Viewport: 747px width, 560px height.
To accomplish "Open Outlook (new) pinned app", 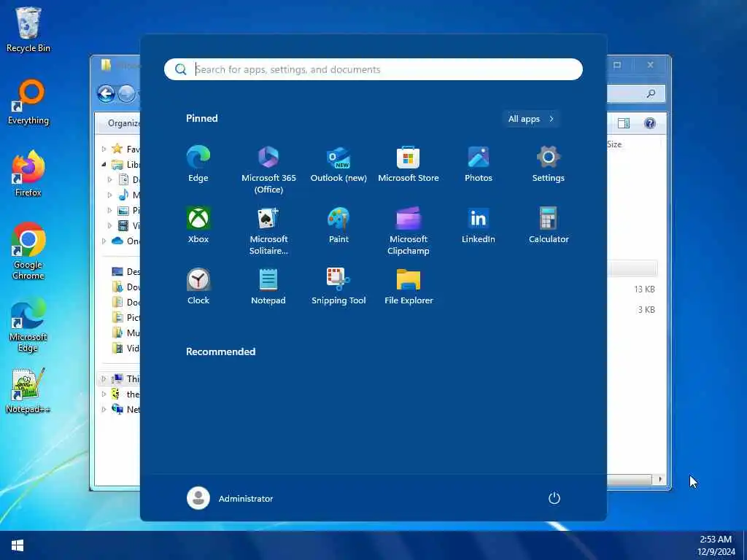I will 338,164.
